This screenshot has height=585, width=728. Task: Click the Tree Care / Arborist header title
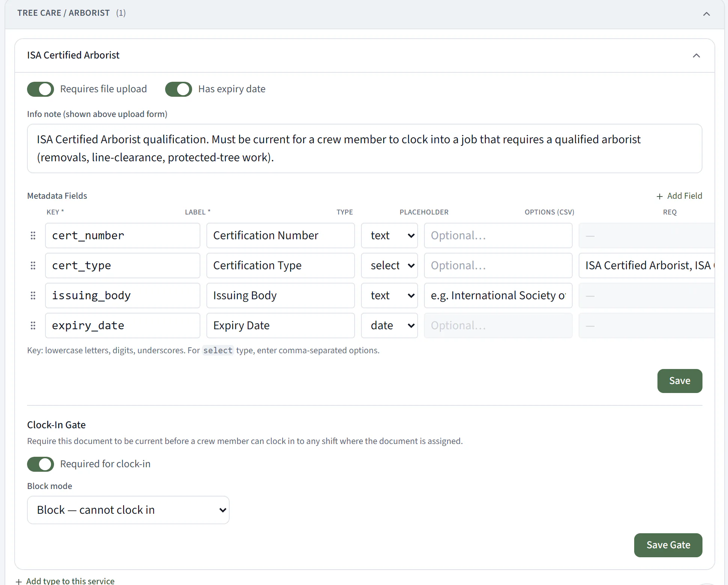[x=63, y=13]
